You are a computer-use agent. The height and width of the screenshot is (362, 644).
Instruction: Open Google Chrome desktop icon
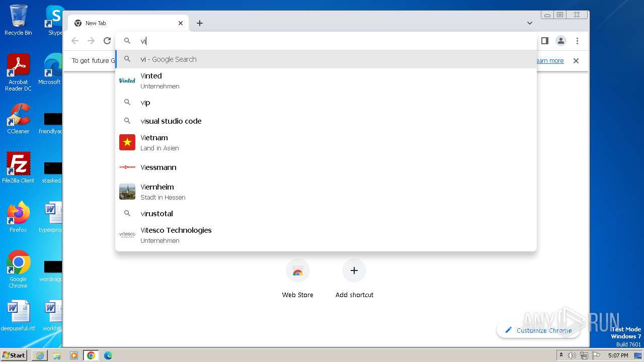(18, 269)
